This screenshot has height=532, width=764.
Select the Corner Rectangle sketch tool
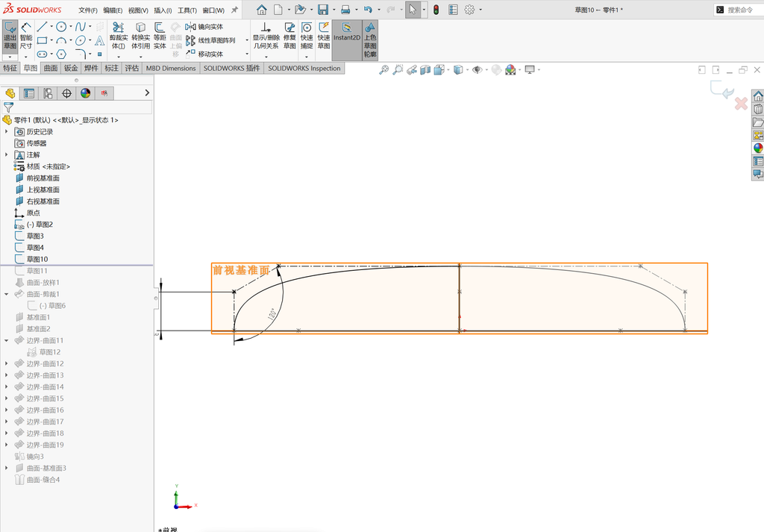42,40
